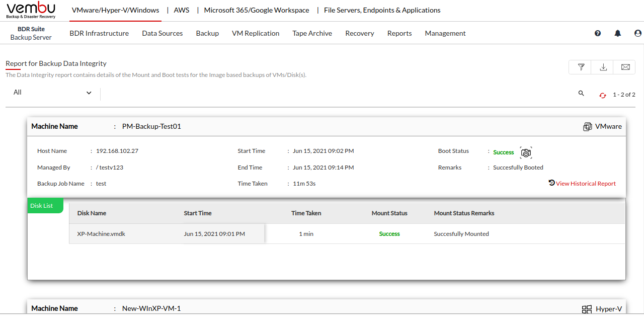Email the report via envelope icon
This screenshot has height=331, width=644.
[x=625, y=67]
